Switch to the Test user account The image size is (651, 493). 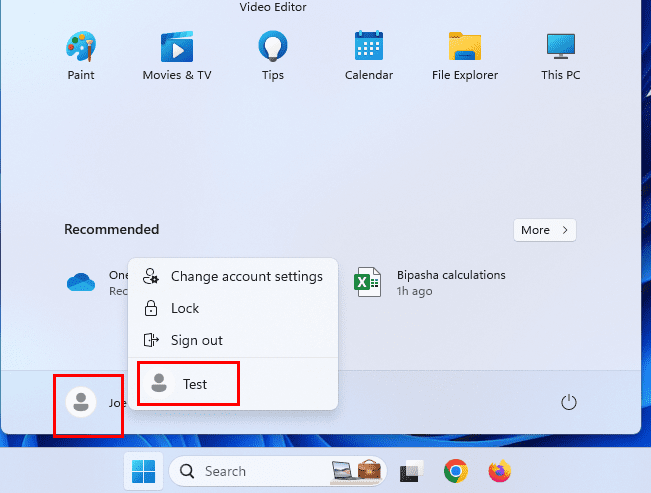[x=188, y=384]
